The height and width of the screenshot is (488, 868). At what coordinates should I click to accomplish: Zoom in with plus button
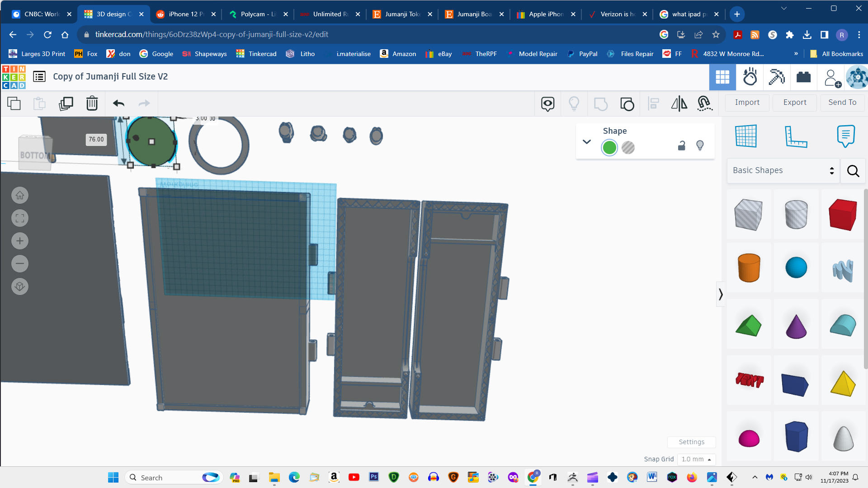(x=20, y=241)
